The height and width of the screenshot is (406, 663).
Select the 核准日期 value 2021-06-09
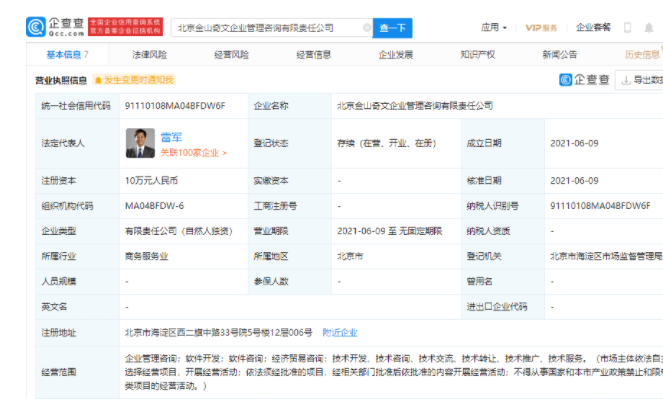pyautogui.click(x=574, y=181)
